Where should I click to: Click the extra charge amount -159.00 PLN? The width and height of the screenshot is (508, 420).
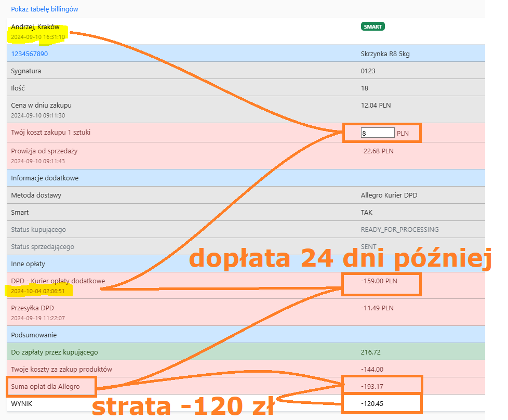[x=377, y=281]
